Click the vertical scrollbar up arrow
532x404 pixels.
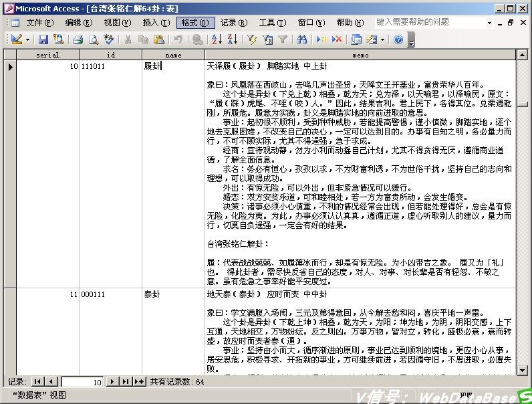click(522, 55)
